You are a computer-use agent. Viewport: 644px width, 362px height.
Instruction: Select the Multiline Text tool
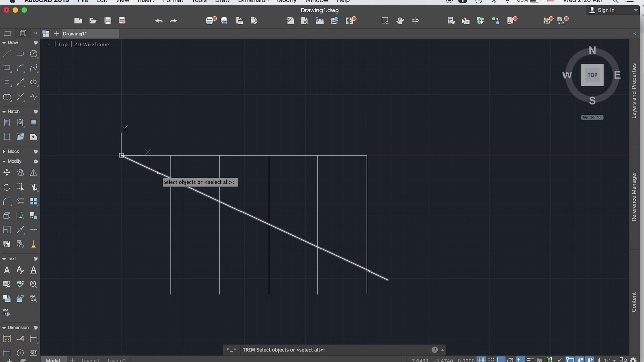pos(7,270)
